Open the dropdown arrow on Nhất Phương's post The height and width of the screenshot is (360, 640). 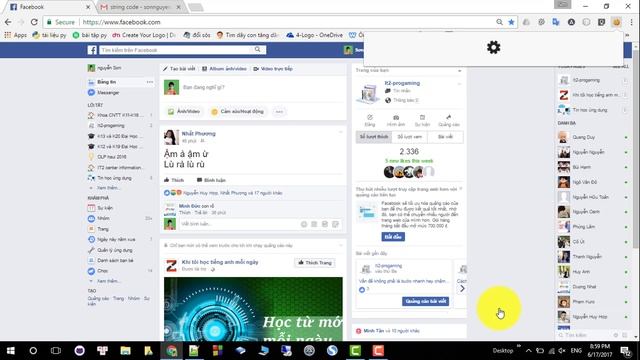pos(340,132)
